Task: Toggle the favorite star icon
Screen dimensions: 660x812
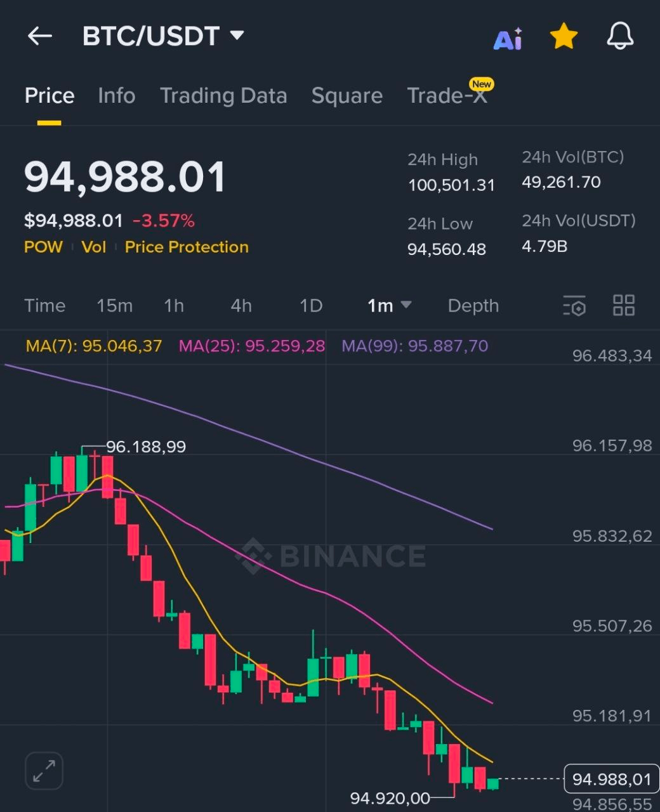Action: pyautogui.click(x=564, y=37)
